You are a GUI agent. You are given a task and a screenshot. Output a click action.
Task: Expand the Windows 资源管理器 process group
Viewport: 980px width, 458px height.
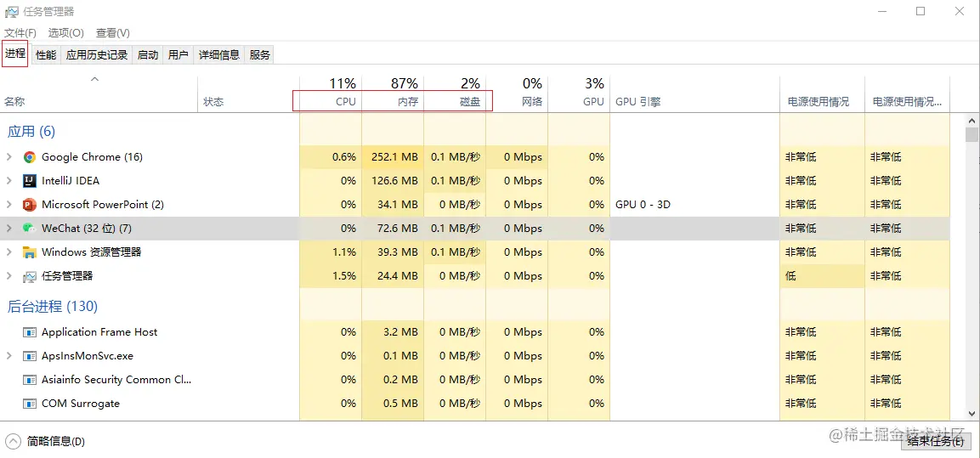point(8,252)
